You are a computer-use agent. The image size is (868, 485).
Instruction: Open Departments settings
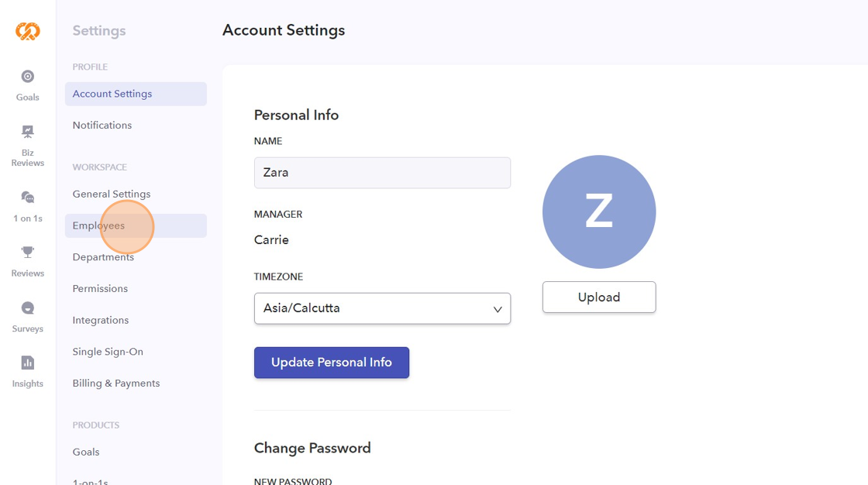click(x=103, y=257)
